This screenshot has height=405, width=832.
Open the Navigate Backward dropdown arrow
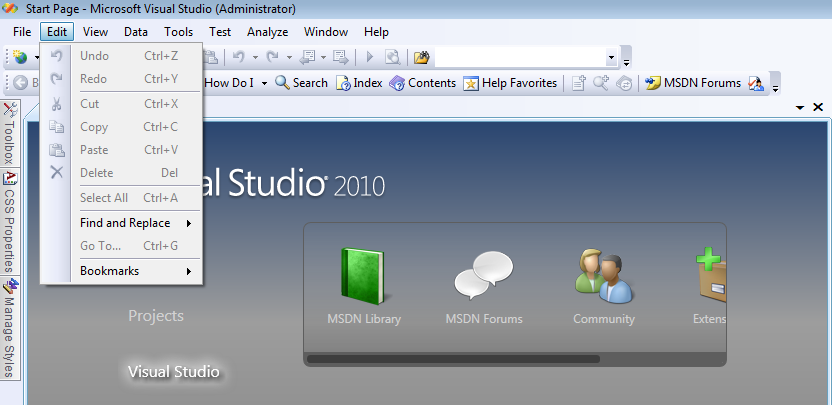[x=323, y=57]
